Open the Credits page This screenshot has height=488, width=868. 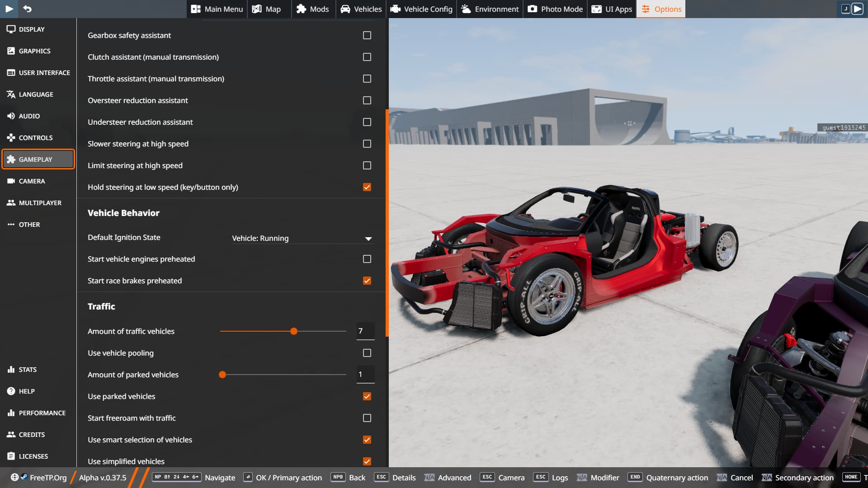32,435
